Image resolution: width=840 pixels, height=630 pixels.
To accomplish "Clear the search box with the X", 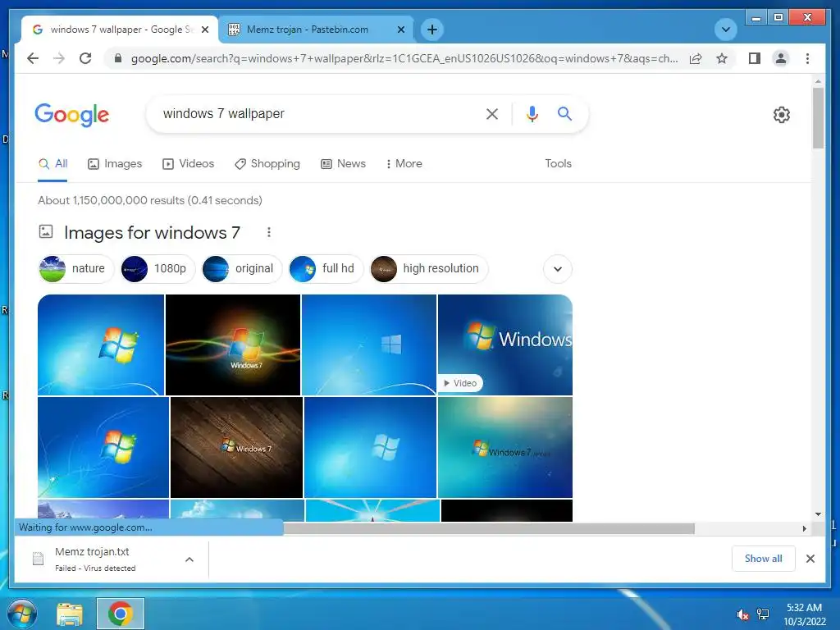I will click(x=492, y=113).
